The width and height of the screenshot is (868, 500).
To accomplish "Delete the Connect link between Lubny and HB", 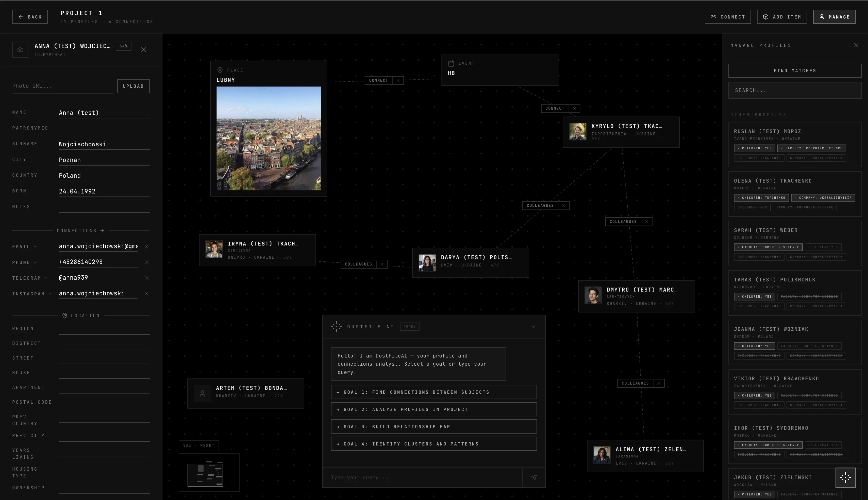I will coord(398,80).
